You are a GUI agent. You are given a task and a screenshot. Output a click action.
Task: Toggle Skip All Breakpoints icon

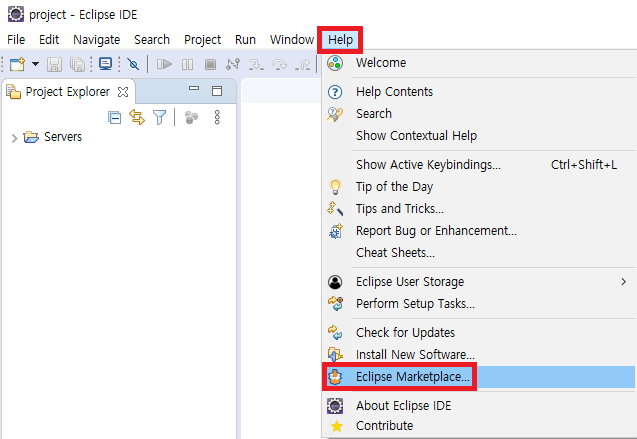[133, 64]
